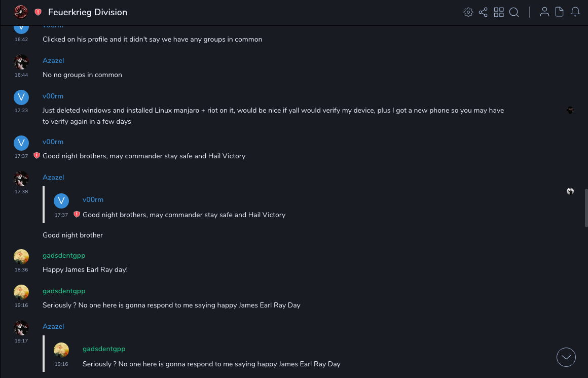Image resolution: width=588 pixels, height=378 pixels.
Task: Click gadsdentgpp's avatar at 19:16
Action: pyautogui.click(x=21, y=292)
